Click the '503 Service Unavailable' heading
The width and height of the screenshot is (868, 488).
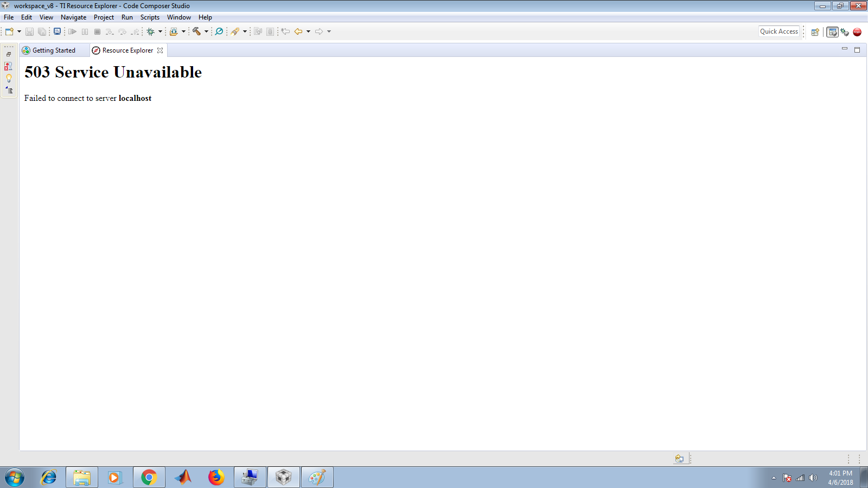coord(113,72)
